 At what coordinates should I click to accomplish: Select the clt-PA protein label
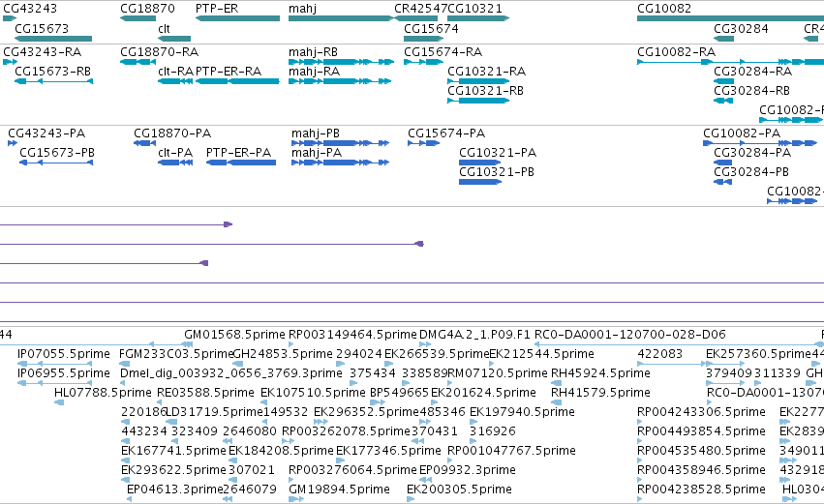(175, 153)
